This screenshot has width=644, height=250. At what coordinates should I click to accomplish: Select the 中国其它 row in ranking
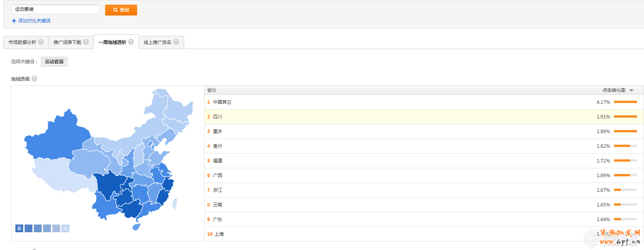222,102
